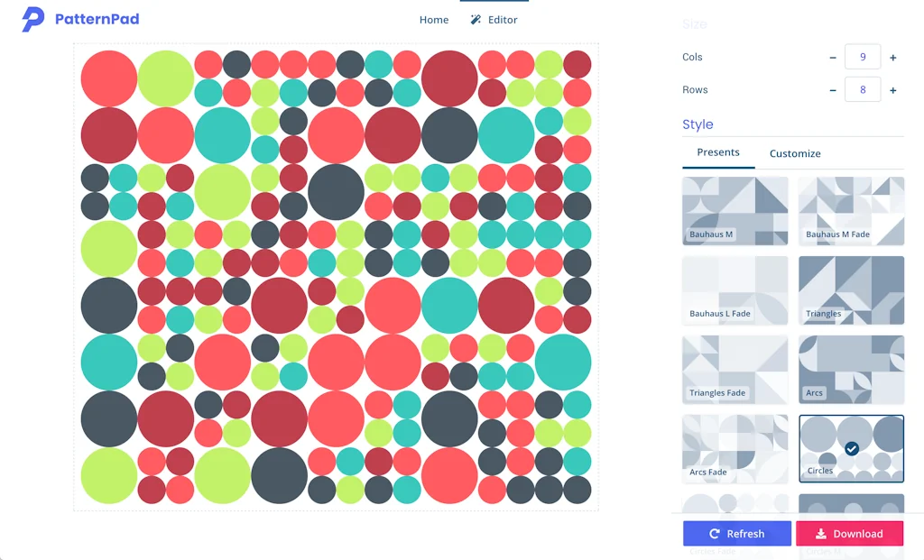Click the checkmark on the Circles preset
Viewport: 924px width, 560px height.
850,446
